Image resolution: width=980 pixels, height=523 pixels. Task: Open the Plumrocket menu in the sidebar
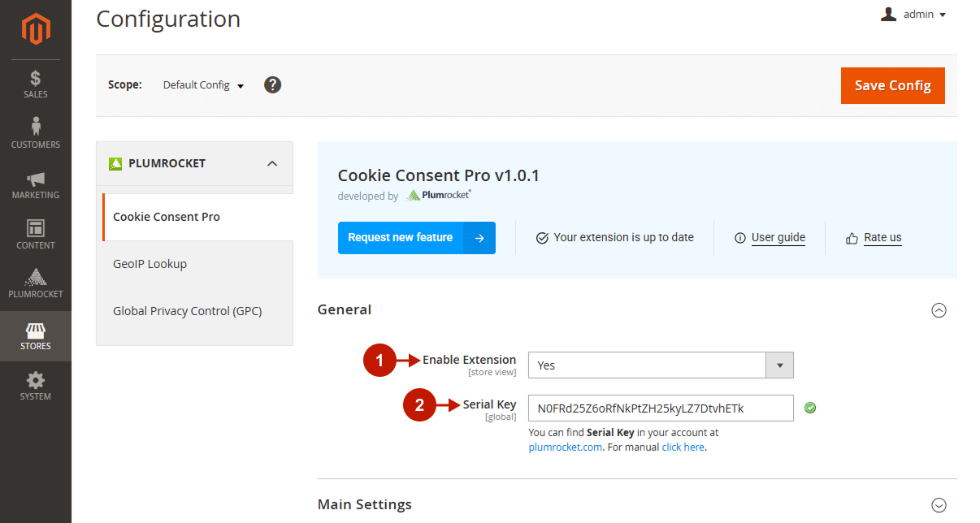click(x=36, y=284)
